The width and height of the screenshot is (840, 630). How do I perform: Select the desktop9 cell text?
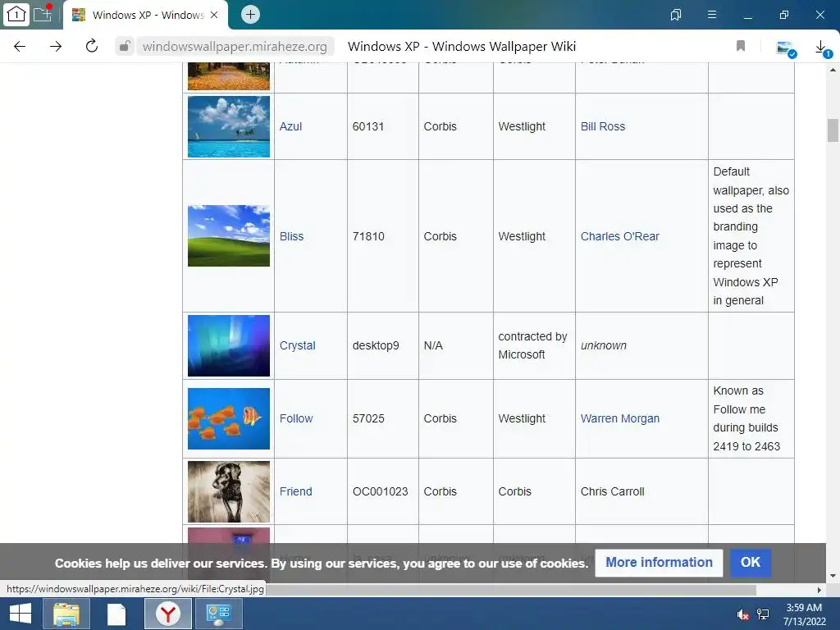click(376, 345)
